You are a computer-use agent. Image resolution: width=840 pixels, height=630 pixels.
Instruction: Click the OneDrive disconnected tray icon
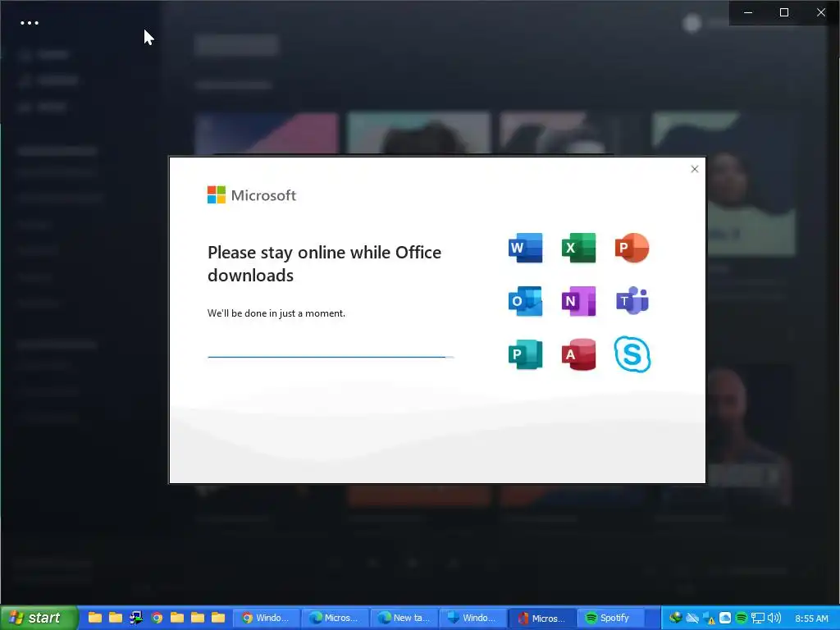click(692, 618)
